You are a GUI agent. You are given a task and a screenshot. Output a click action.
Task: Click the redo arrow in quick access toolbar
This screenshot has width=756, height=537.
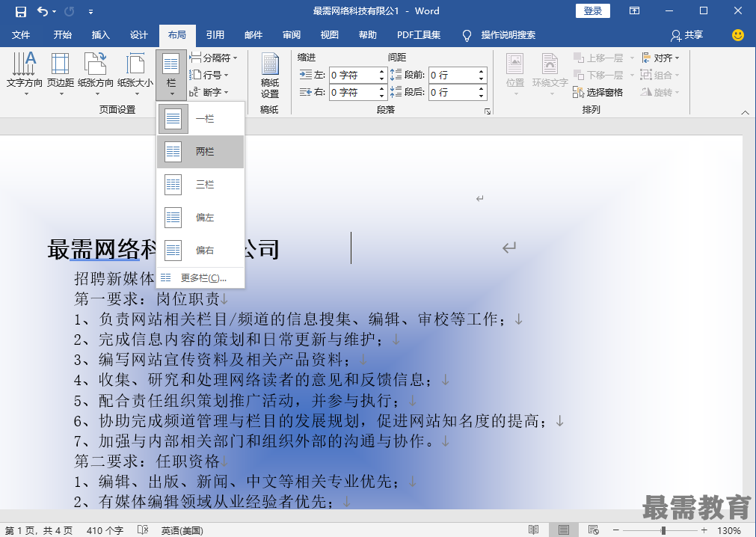click(x=70, y=11)
